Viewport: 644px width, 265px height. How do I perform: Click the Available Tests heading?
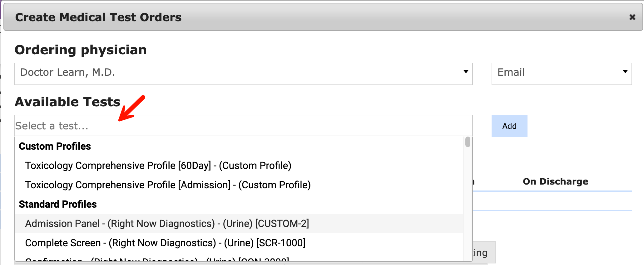pos(67,102)
